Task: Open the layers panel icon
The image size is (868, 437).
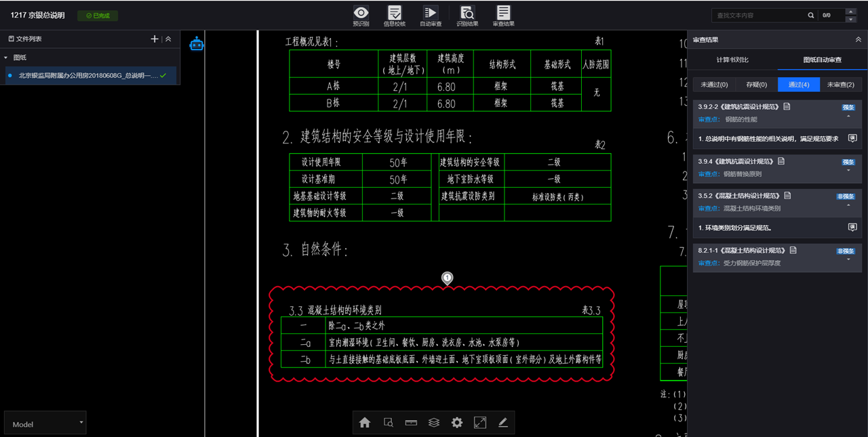Action: 433,422
